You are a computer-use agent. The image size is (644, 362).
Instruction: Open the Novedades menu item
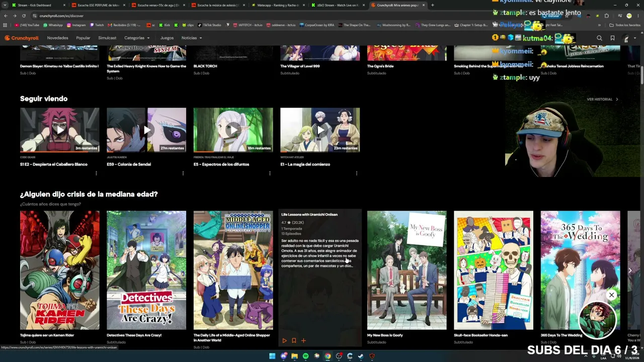point(57,38)
